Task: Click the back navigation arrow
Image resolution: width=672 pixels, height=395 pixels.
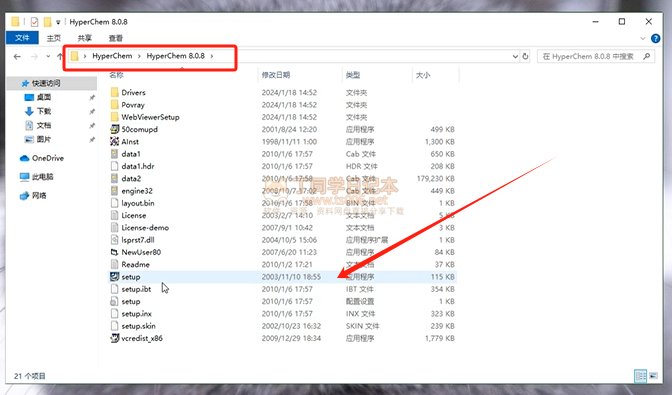Action: 17,56
